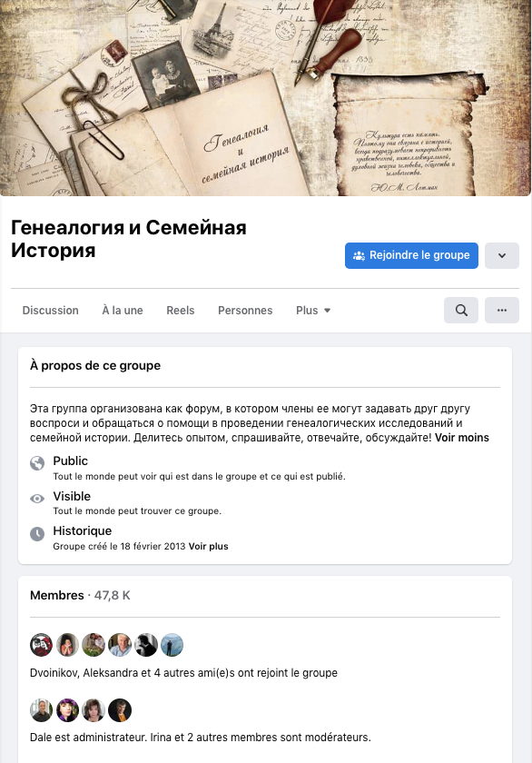
Task: Click the last avatar in the admin row
Action: click(120, 710)
